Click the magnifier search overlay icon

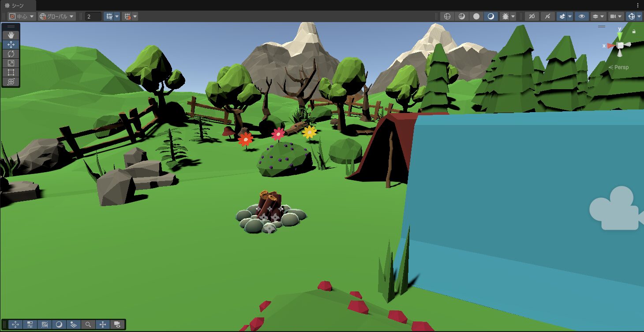(x=88, y=324)
